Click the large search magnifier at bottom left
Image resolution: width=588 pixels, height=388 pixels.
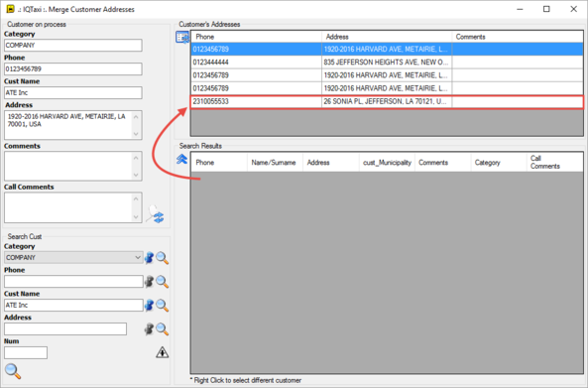[13, 371]
